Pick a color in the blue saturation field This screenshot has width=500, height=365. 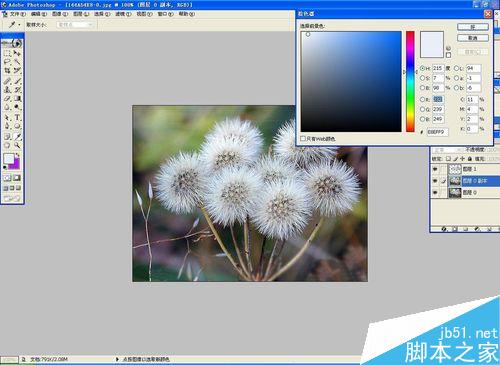point(351,82)
